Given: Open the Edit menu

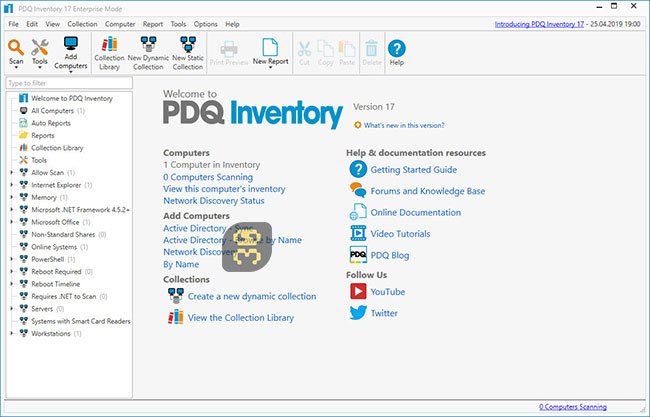Looking at the screenshot, I should pyautogui.click(x=32, y=24).
